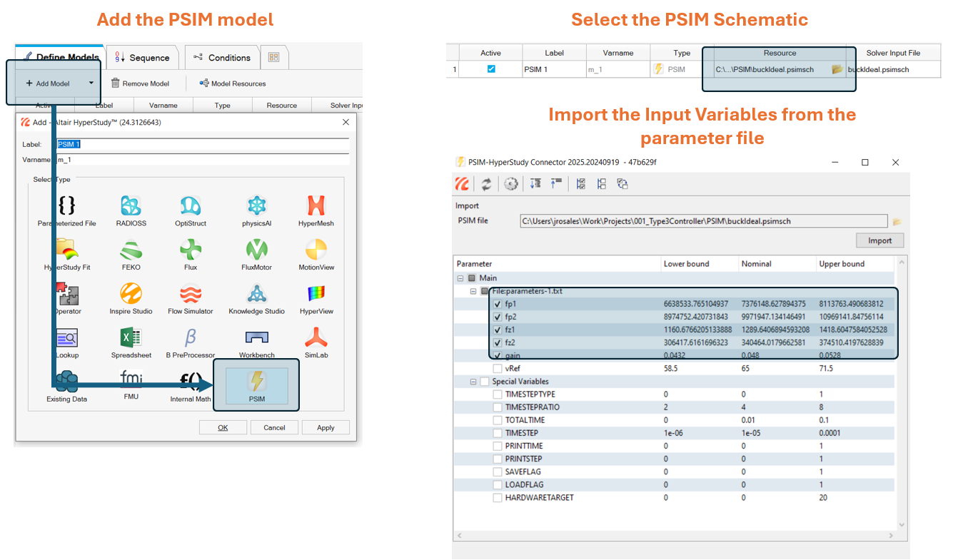958x560 pixels.
Task: Open the grid icon tab after Conditions
Action: pos(274,58)
